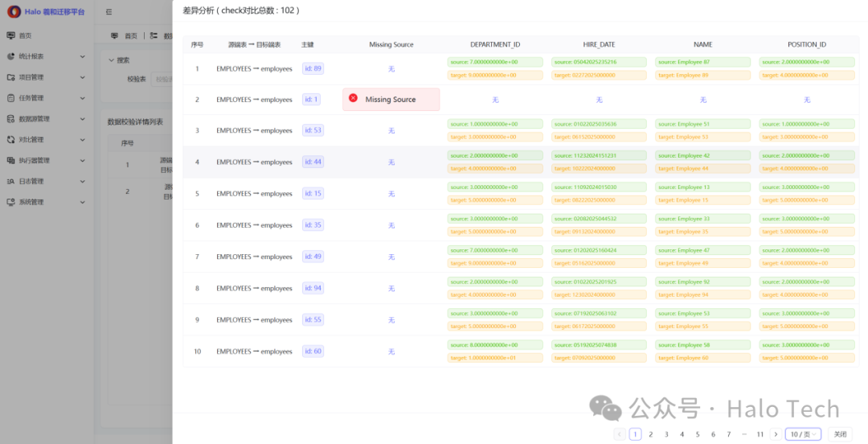Go to page 11 in pagination

pos(760,434)
